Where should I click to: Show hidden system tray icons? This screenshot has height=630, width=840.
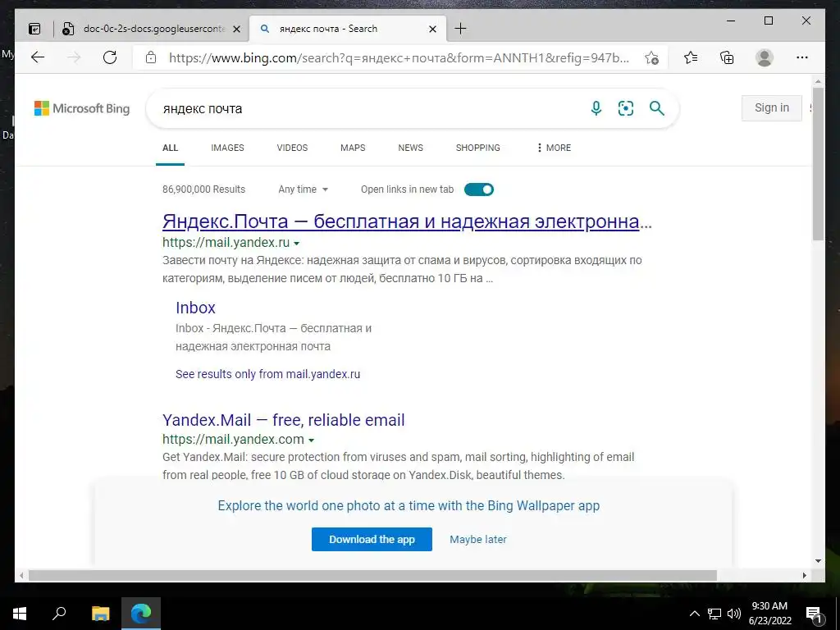694,614
